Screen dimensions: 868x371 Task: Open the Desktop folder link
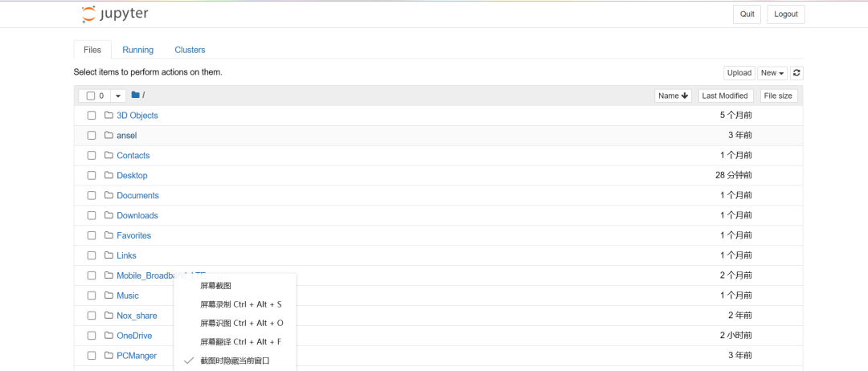point(133,175)
